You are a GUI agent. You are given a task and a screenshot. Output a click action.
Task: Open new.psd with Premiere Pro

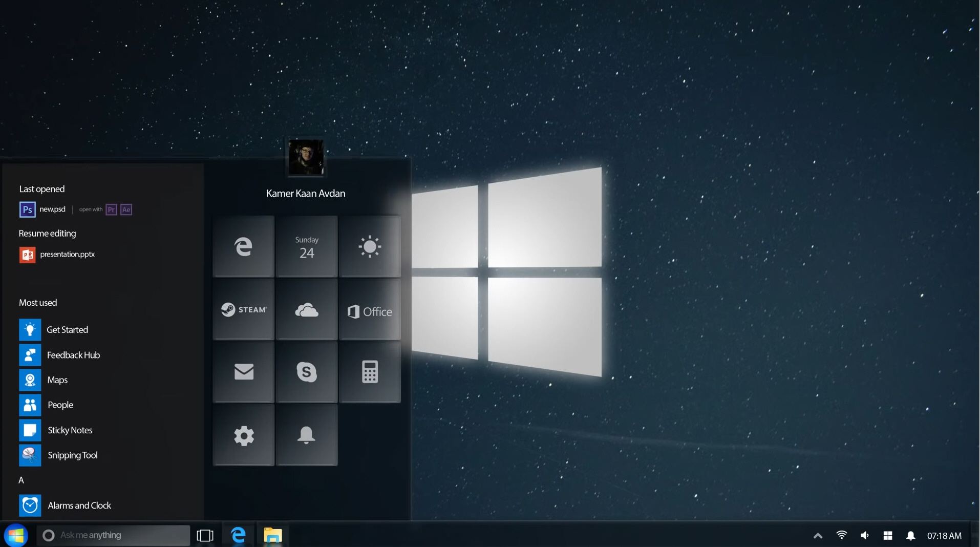point(111,209)
